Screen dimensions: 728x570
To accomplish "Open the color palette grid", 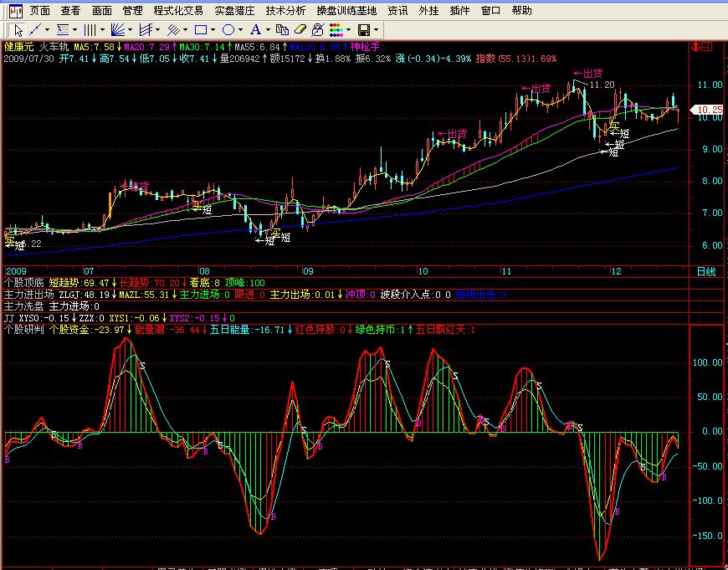I will tap(334, 30).
